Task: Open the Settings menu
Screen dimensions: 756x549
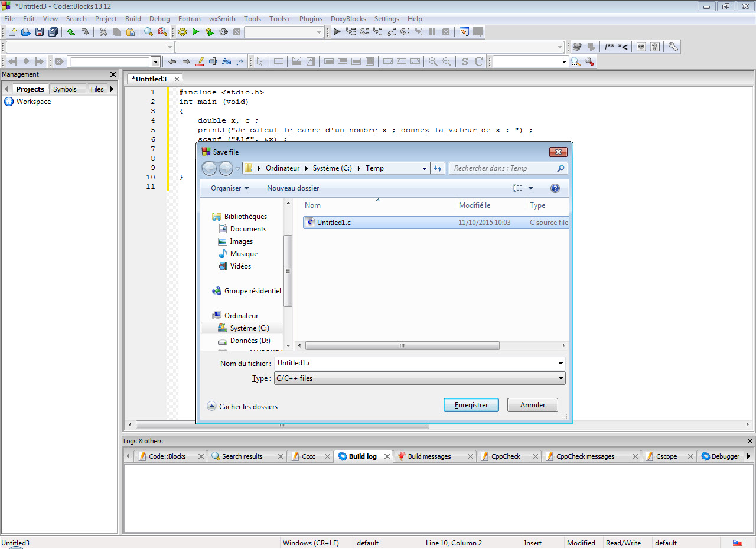Action: pyautogui.click(x=387, y=19)
